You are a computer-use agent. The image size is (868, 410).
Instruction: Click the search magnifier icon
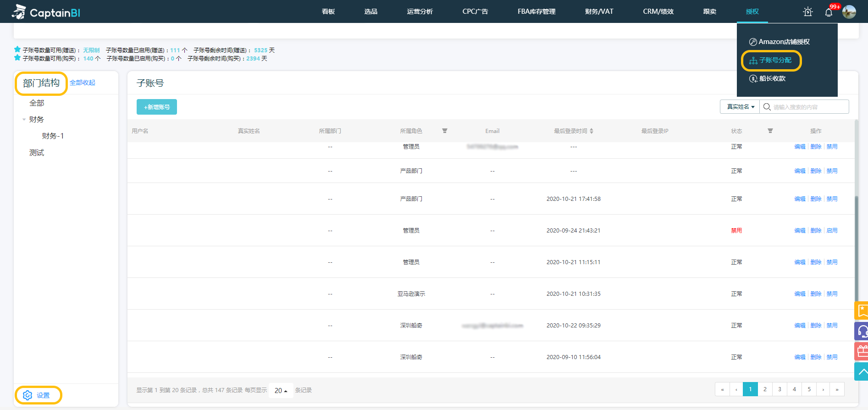[x=767, y=107]
